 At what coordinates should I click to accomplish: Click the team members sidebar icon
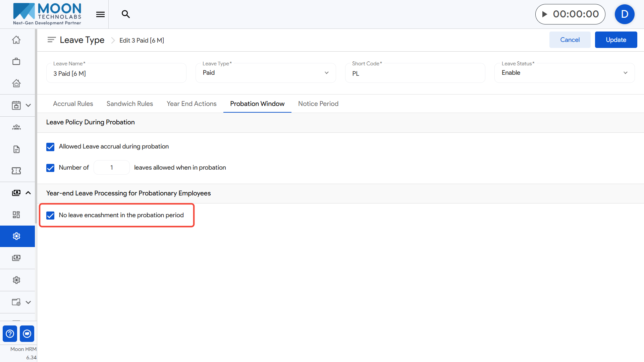pyautogui.click(x=16, y=127)
